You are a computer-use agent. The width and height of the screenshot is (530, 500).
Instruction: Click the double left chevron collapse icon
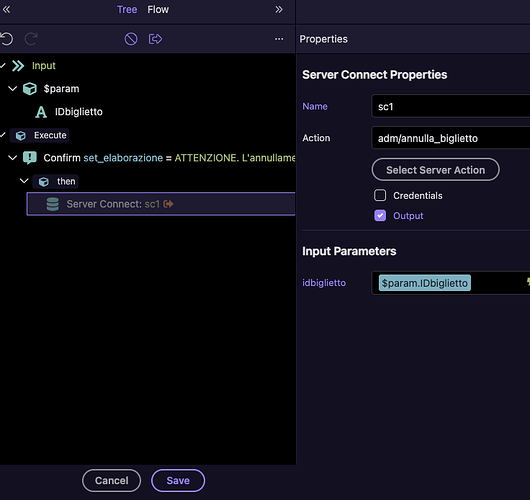pos(6,9)
